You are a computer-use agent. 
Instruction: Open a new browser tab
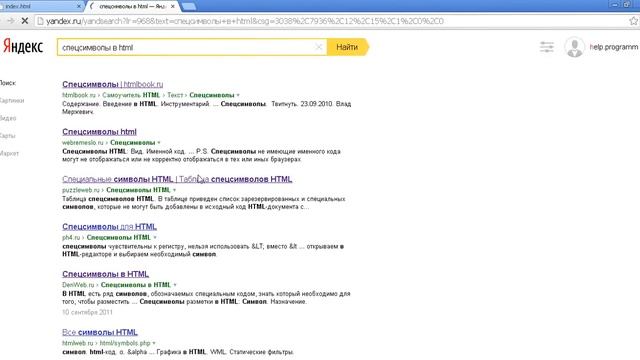click(x=188, y=6)
